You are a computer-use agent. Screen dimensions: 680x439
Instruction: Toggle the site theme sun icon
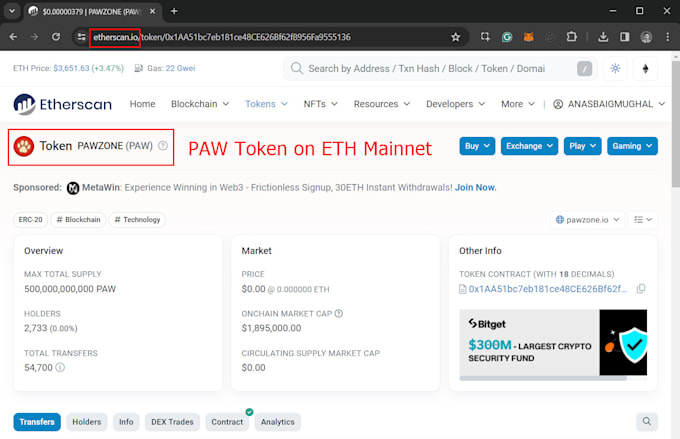coord(615,69)
